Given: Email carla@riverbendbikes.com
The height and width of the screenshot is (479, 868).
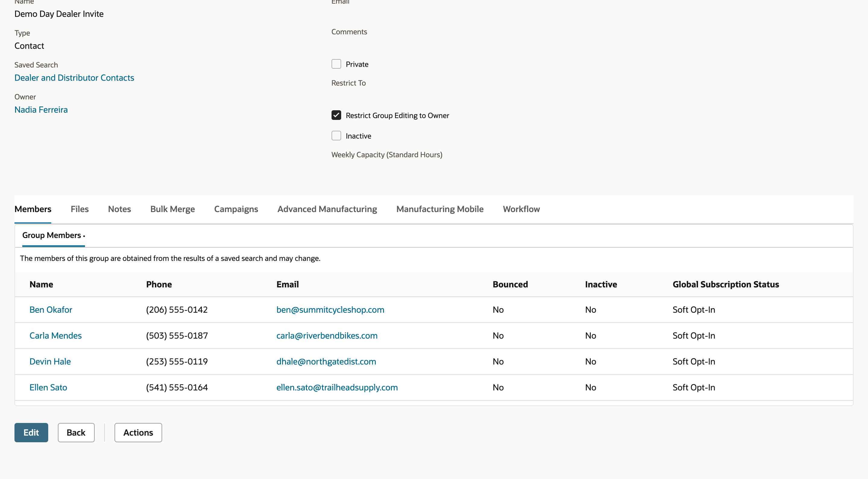Looking at the screenshot, I should [327, 336].
